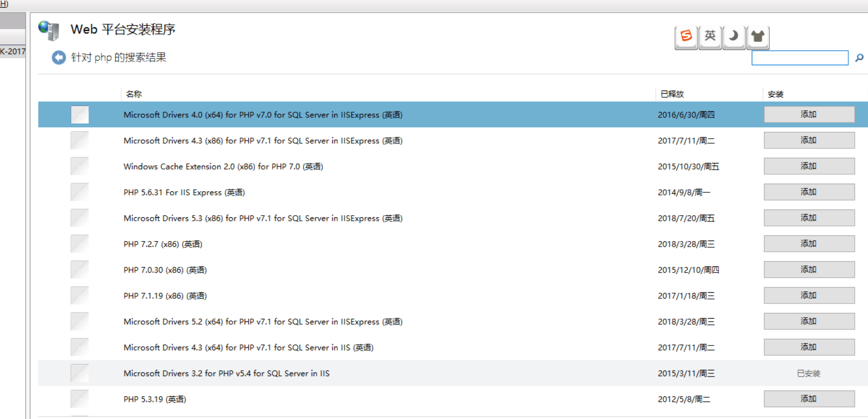Select icon beside PHP 7.2.7 (x86)

80,244
